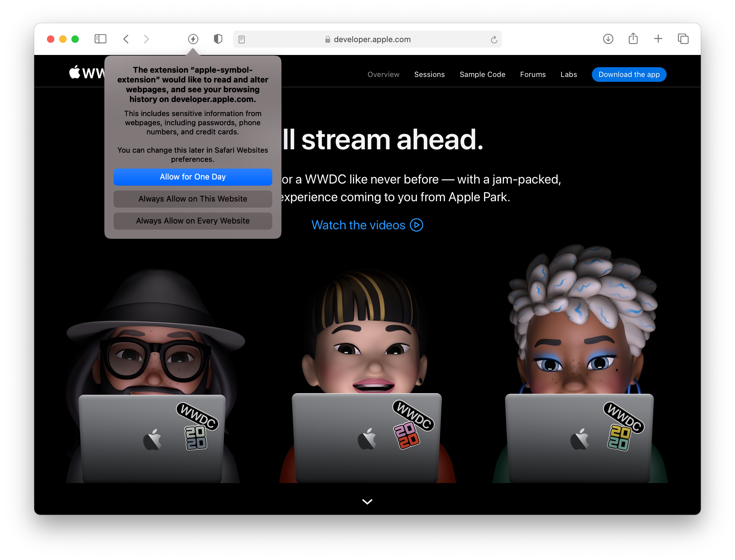The height and width of the screenshot is (560, 735).
Task: Show Reader view from address bar
Action: point(242,39)
